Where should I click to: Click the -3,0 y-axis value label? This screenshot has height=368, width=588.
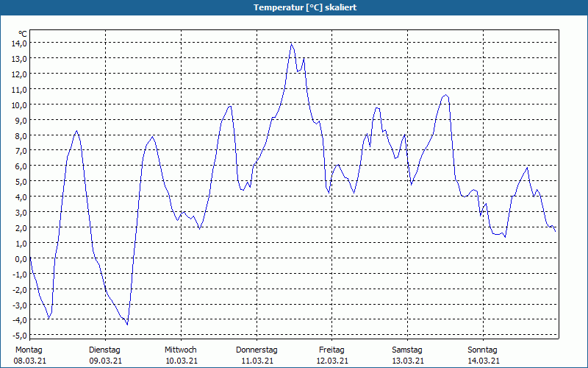[19, 305]
